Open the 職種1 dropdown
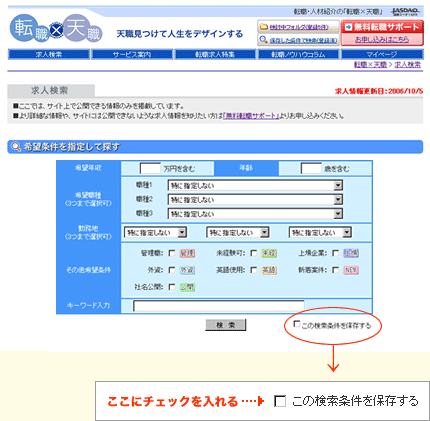The width and height of the screenshot is (430, 421). pyautogui.click(x=255, y=185)
